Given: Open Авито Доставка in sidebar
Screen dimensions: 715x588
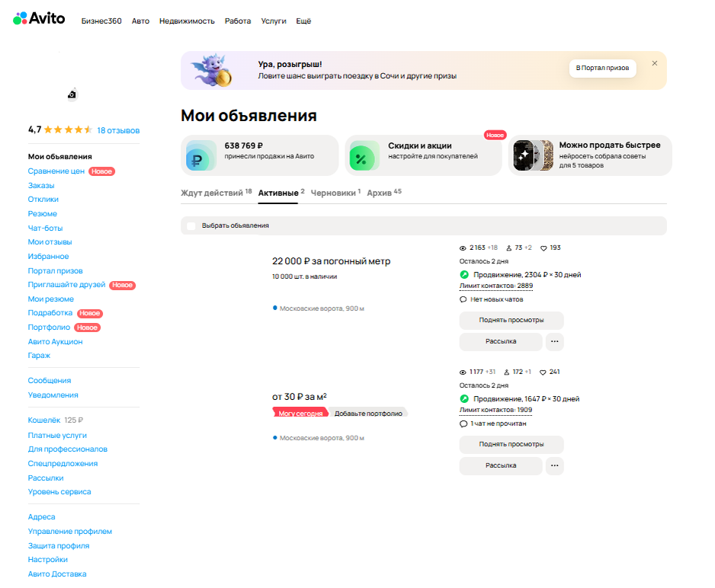Looking at the screenshot, I should click(x=57, y=574).
